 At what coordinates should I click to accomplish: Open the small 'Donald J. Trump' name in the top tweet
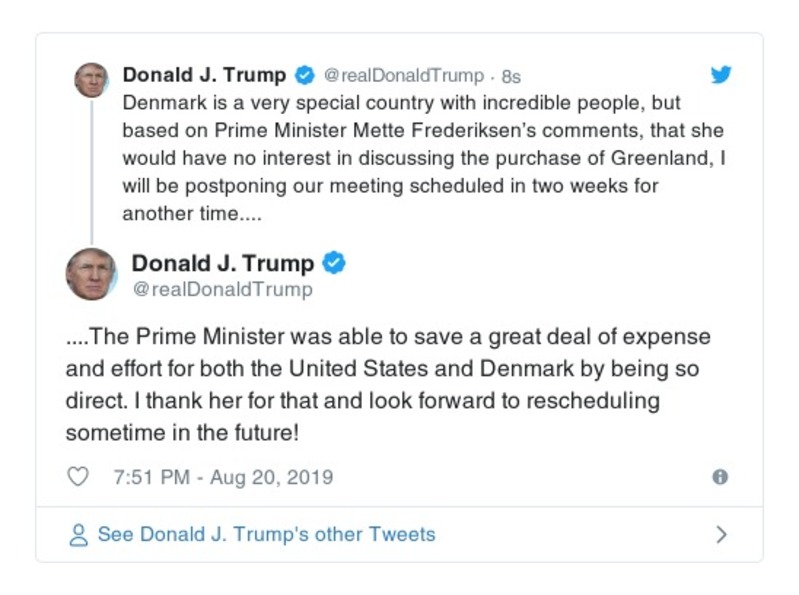[x=204, y=75]
